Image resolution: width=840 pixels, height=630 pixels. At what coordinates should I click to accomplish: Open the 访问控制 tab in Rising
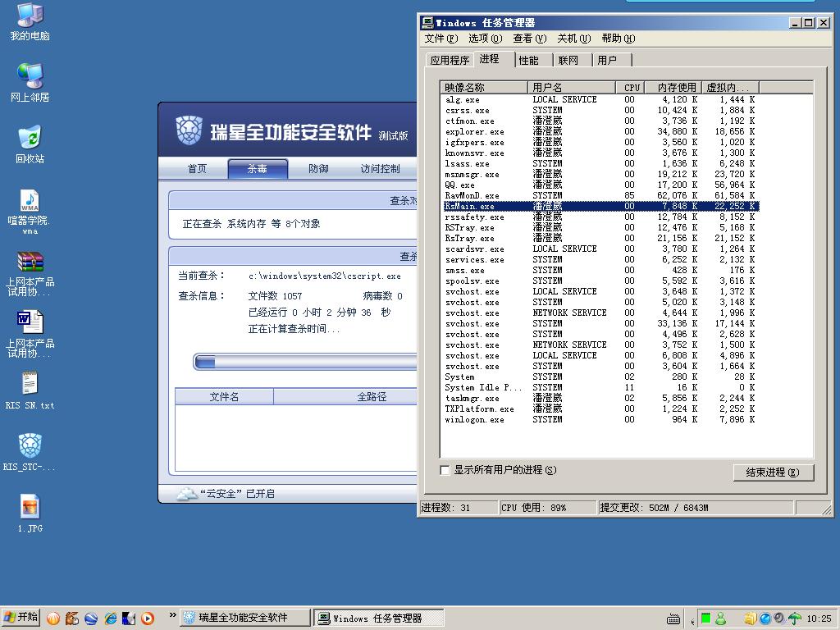[x=380, y=169]
